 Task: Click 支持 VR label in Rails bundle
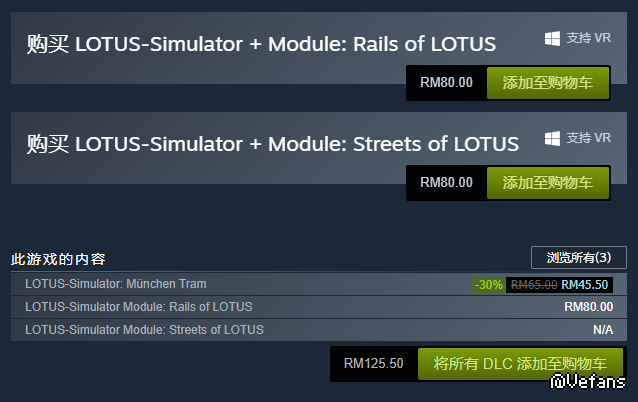click(x=588, y=38)
